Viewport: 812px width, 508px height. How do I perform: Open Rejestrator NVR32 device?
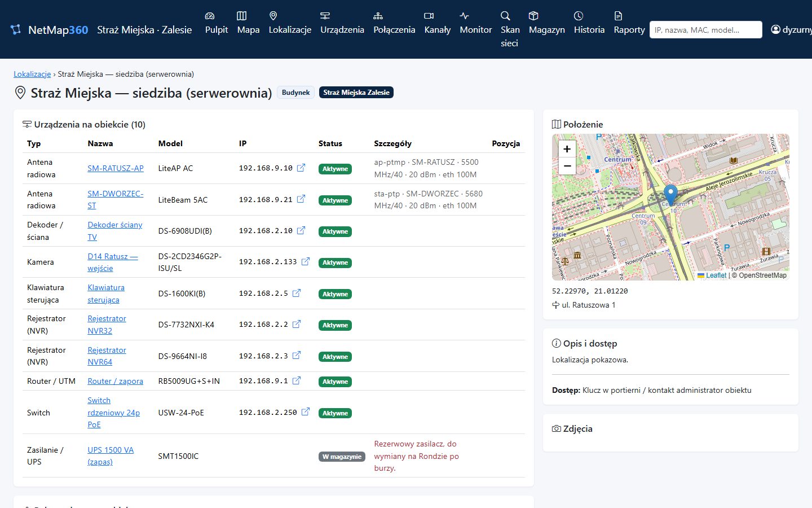click(x=107, y=325)
